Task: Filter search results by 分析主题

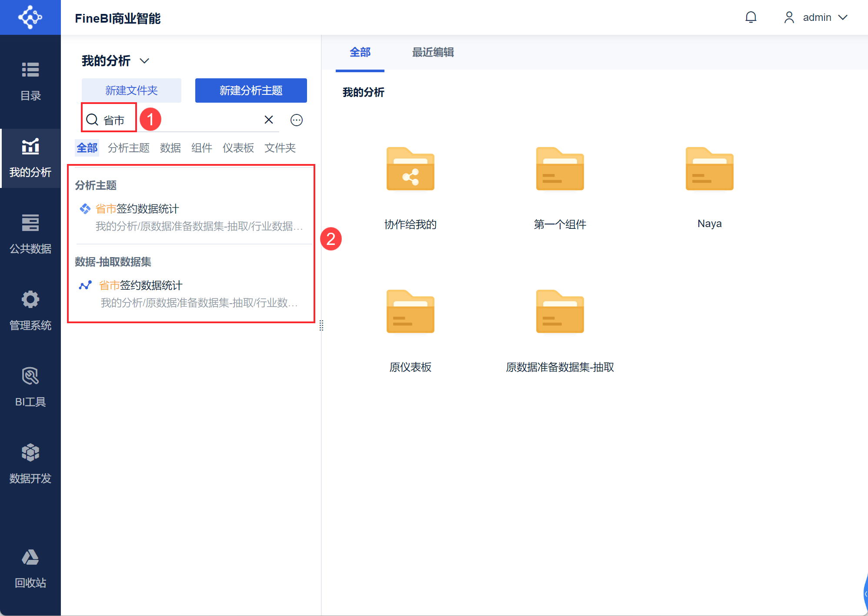Action: click(129, 148)
